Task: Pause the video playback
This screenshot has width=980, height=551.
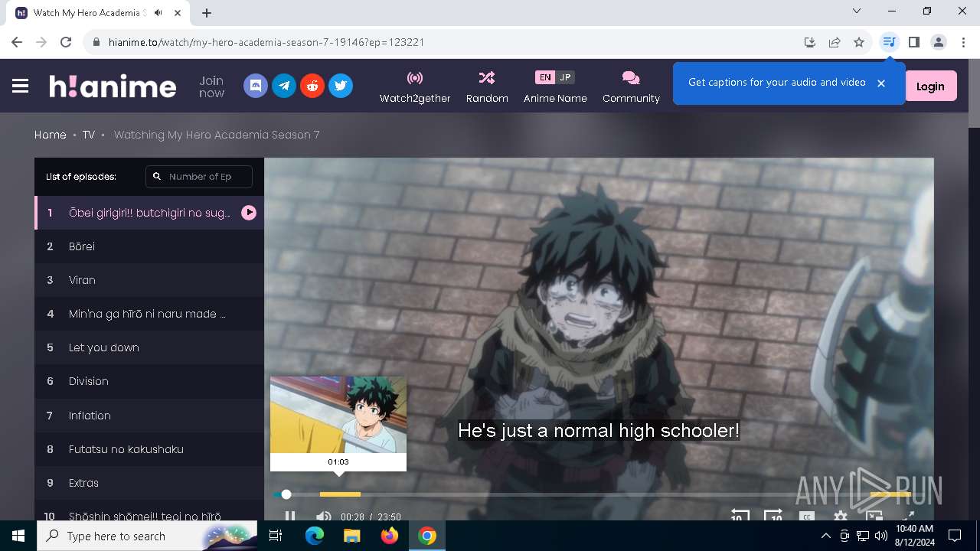Action: (x=290, y=517)
